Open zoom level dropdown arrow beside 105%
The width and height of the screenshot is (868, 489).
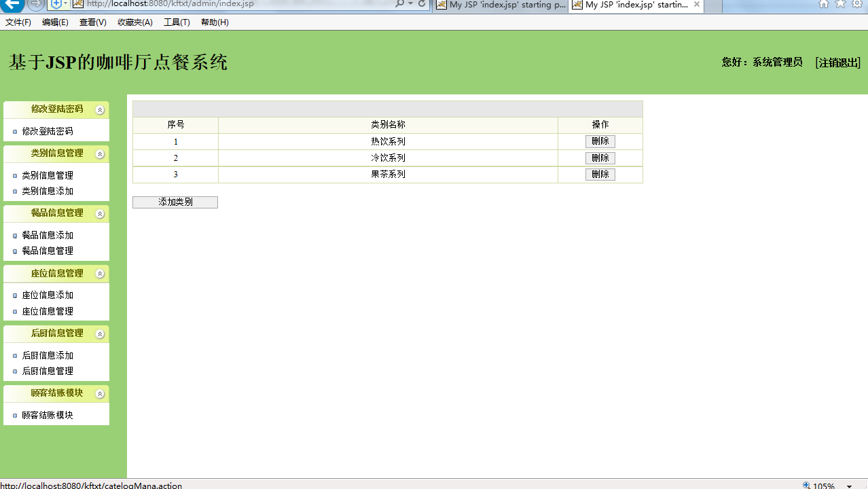point(849,486)
